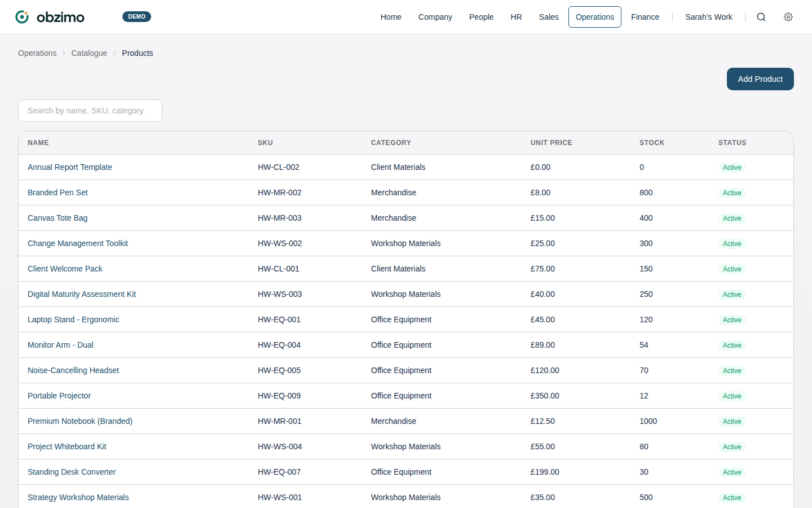This screenshot has width=812, height=508.
Task: Open the Company menu
Action: 435,17
